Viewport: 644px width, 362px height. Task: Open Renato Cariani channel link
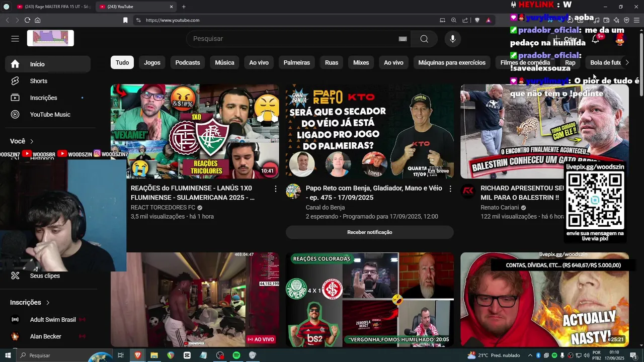tap(500, 207)
